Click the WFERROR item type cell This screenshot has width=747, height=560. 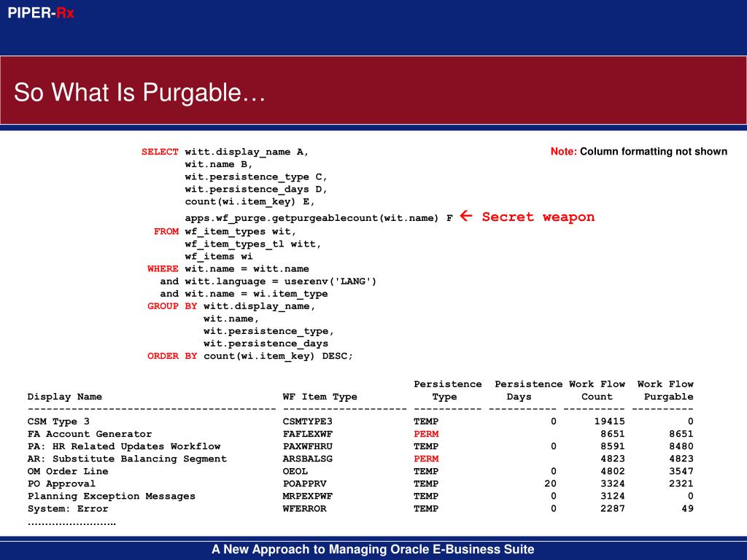(304, 508)
